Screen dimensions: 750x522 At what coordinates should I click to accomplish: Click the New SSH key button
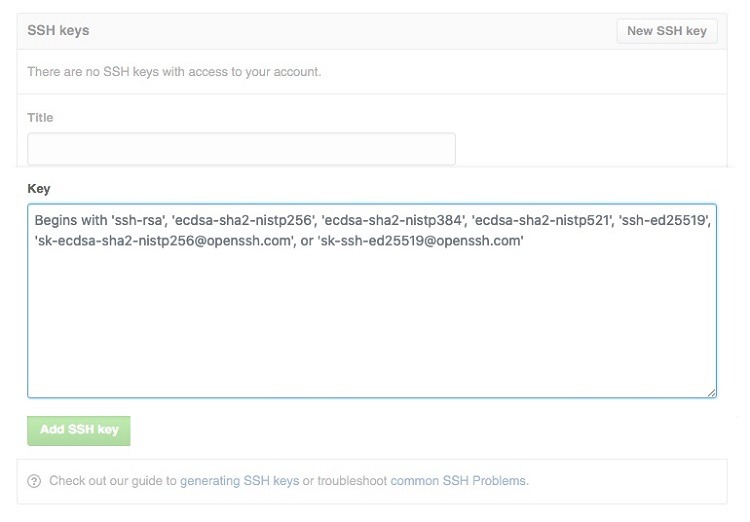[667, 31]
